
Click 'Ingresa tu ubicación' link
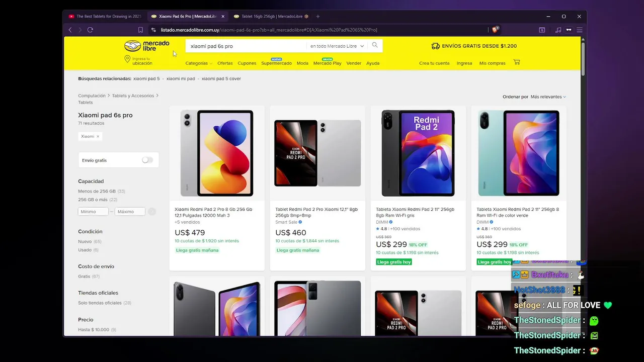[x=142, y=61]
